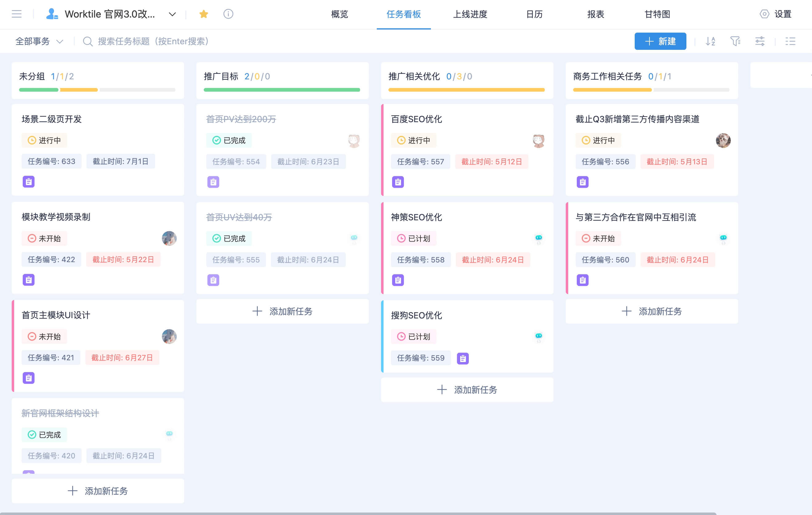Toggle the favorite star icon
This screenshot has height=515, width=812.
click(204, 14)
